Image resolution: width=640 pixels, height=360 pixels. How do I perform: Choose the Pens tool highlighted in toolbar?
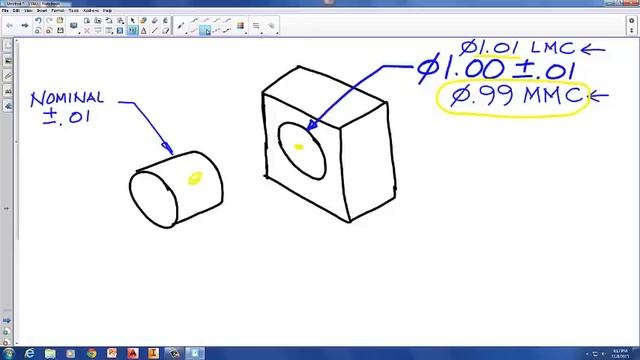[x=133, y=31]
